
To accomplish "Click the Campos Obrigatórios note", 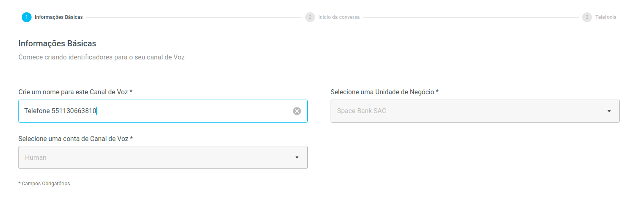I will point(44,184).
